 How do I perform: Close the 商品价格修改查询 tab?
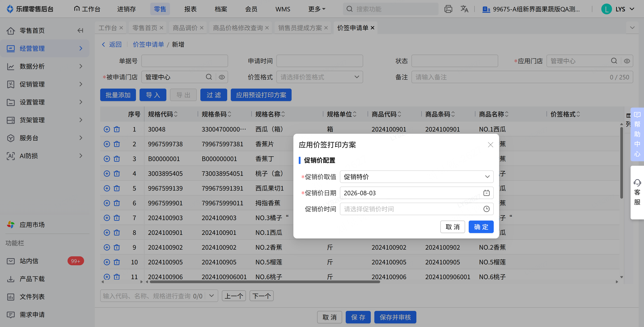(267, 28)
